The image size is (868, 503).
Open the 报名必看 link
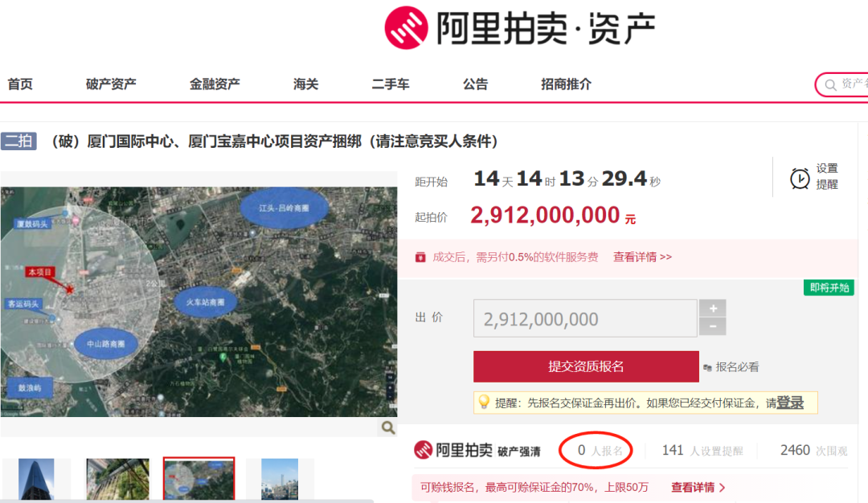click(x=737, y=367)
